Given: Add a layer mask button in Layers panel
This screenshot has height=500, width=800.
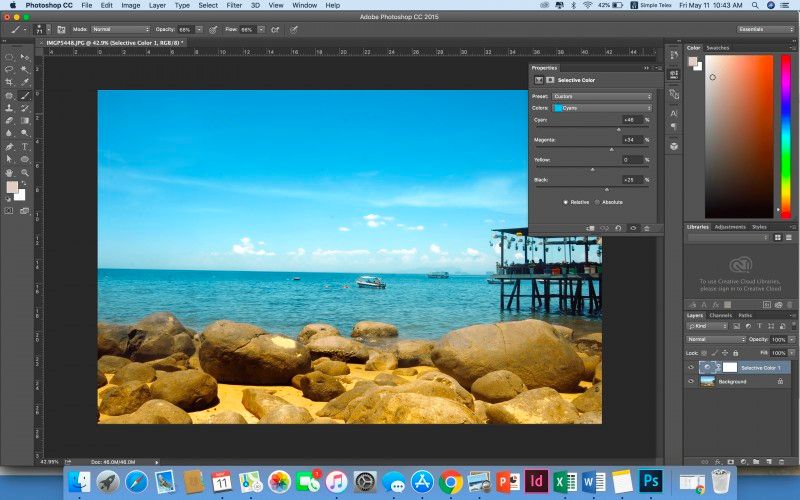Looking at the screenshot, I should 731,462.
